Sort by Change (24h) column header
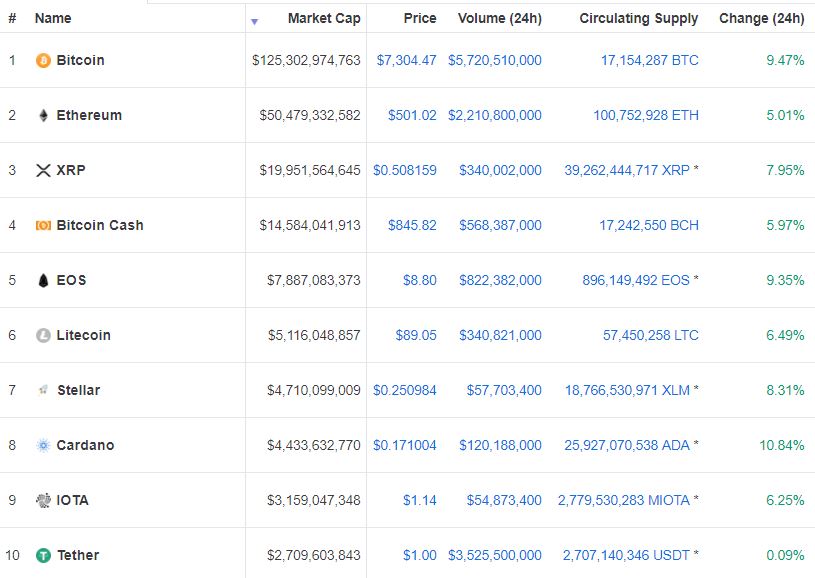815x578 pixels. tap(761, 18)
